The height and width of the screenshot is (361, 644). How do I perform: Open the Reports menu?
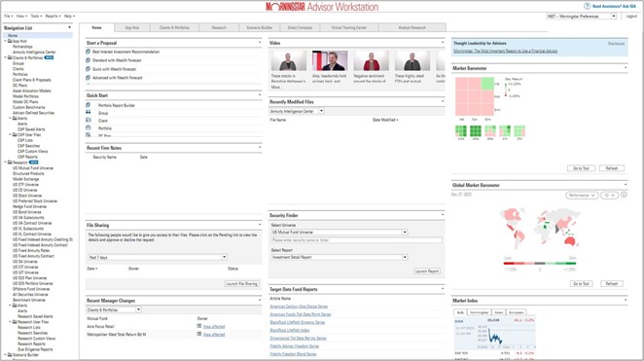53,16
